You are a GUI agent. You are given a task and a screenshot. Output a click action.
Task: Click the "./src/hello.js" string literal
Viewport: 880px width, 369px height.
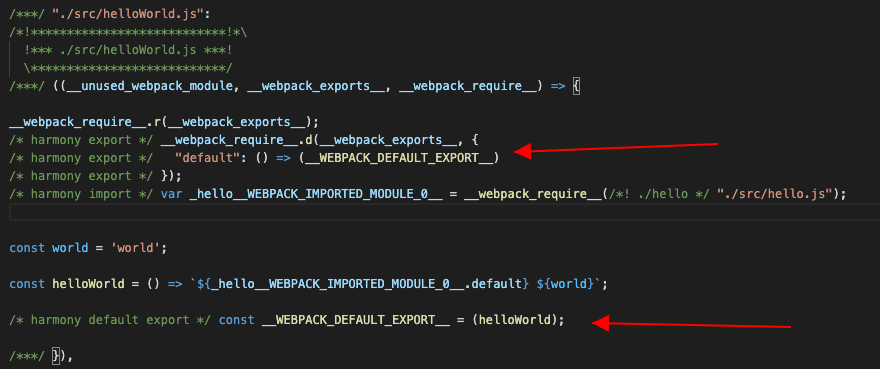click(x=776, y=194)
